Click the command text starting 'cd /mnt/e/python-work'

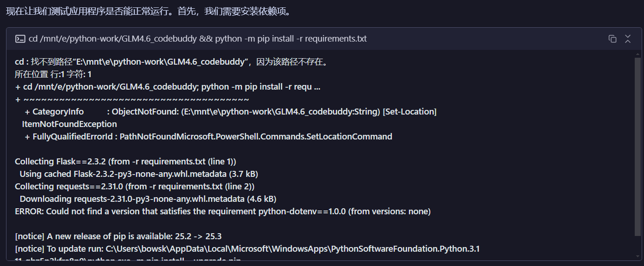[198, 39]
